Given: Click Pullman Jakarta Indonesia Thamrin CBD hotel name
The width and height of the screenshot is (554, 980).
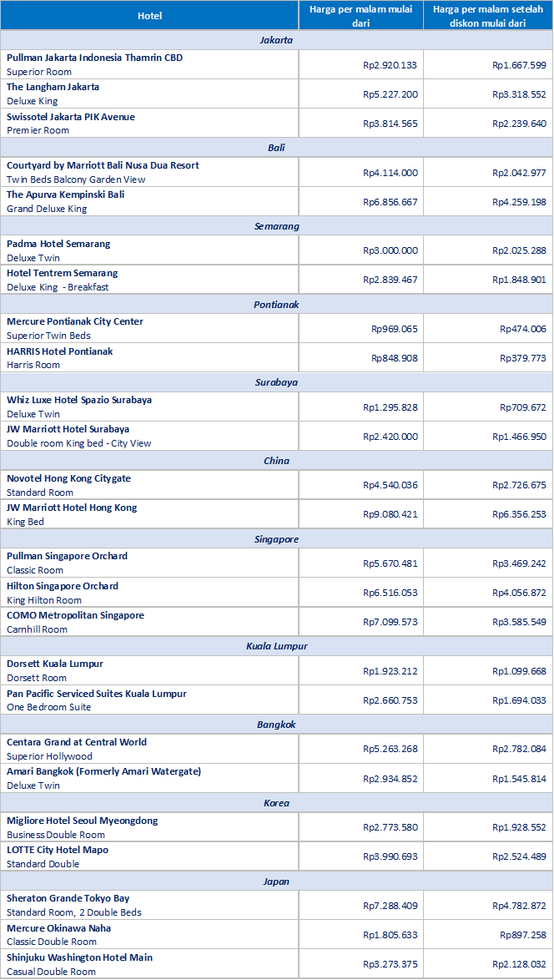Looking at the screenshot, I should [94, 58].
